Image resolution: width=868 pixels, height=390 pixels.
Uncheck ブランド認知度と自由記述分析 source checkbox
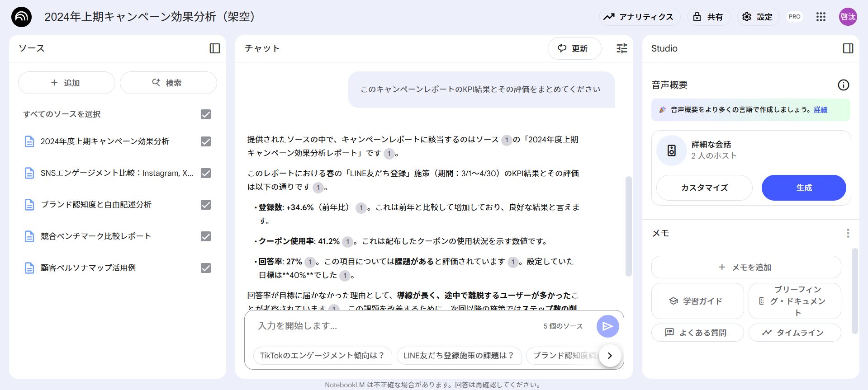tap(206, 205)
